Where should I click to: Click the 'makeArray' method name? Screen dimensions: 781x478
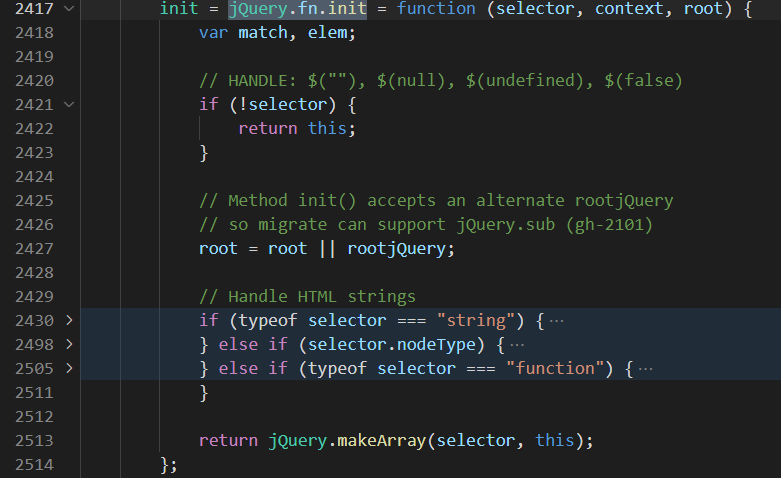pyautogui.click(x=382, y=440)
